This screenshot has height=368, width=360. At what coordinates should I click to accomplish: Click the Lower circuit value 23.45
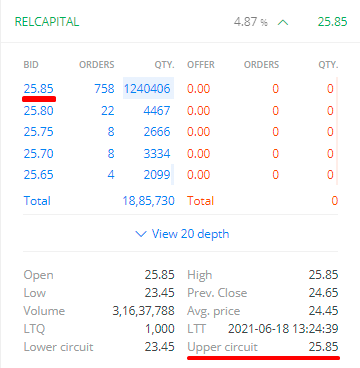pyautogui.click(x=159, y=347)
